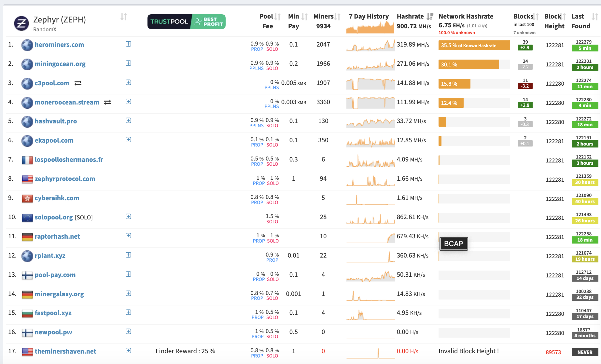Sort by pool name arrows icon

coord(124,17)
